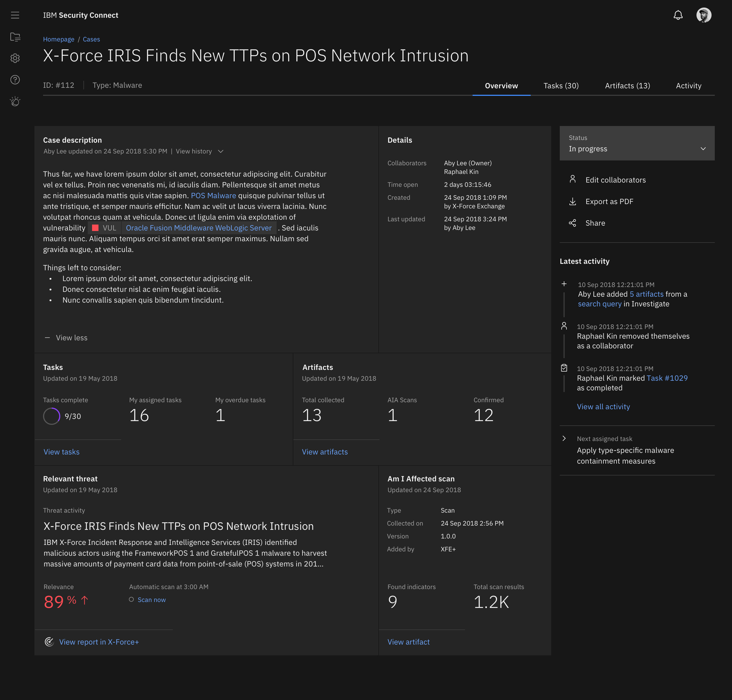Click the threat activity title heading
This screenshot has height=700, width=732.
click(x=179, y=526)
